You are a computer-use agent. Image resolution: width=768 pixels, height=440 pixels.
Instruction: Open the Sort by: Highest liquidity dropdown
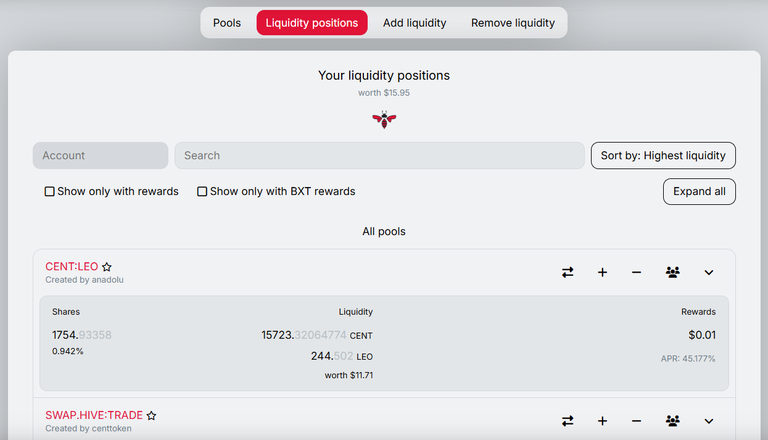(663, 155)
